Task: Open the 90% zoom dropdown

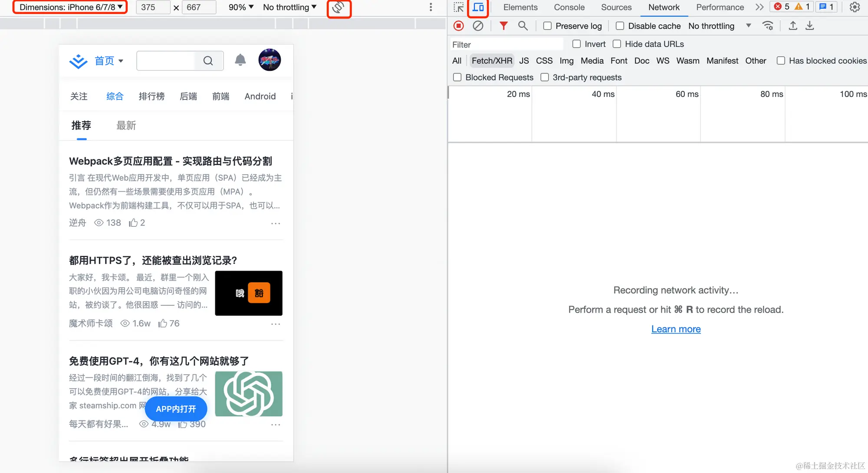Action: coord(241,7)
